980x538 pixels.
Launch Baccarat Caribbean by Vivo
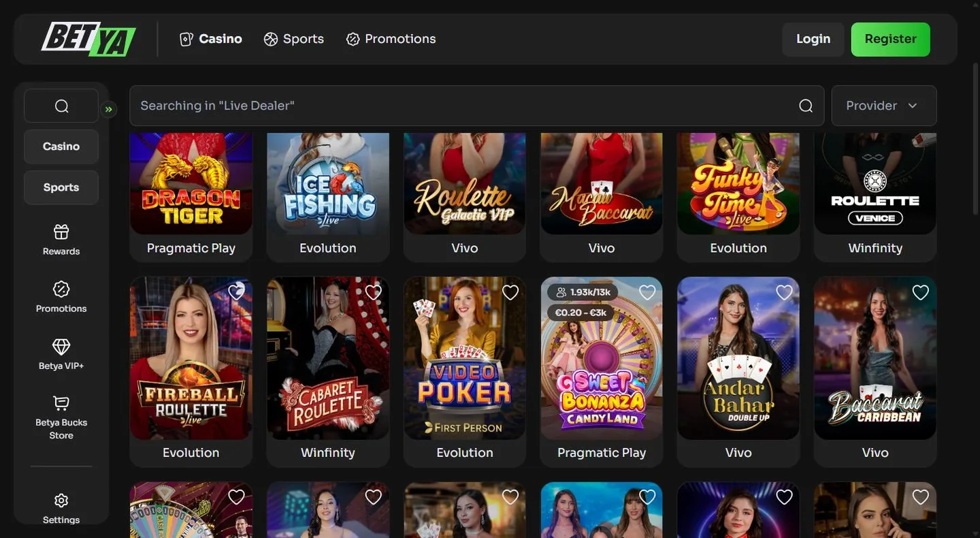875,358
